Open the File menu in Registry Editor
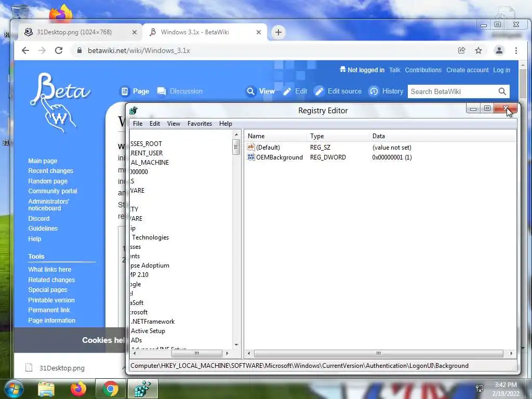The image size is (532, 399). pos(137,124)
